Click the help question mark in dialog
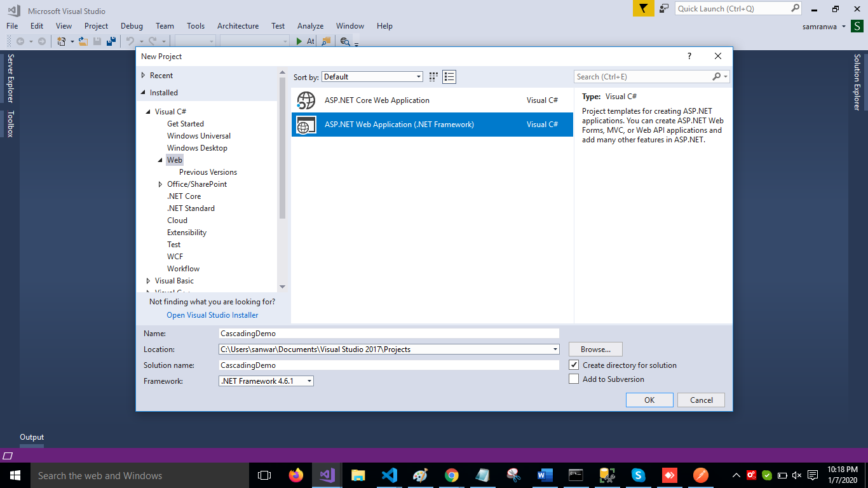 click(689, 57)
